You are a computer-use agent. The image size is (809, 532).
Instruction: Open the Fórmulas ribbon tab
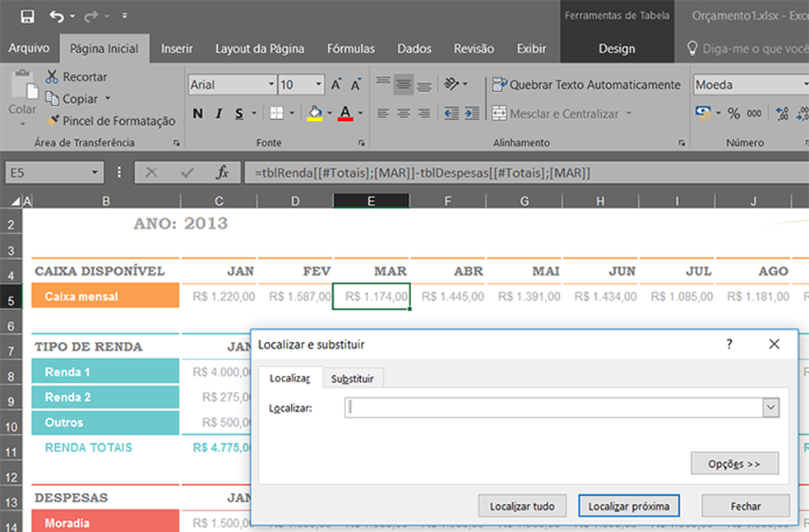(350, 49)
